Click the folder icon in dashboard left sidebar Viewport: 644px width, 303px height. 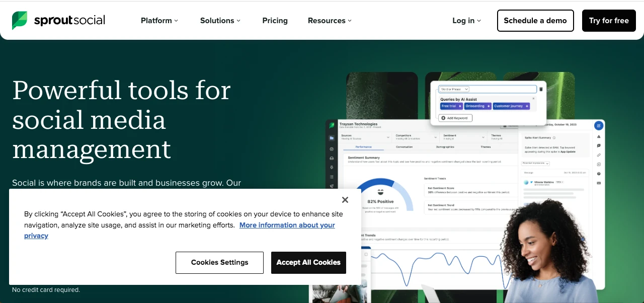point(332,138)
